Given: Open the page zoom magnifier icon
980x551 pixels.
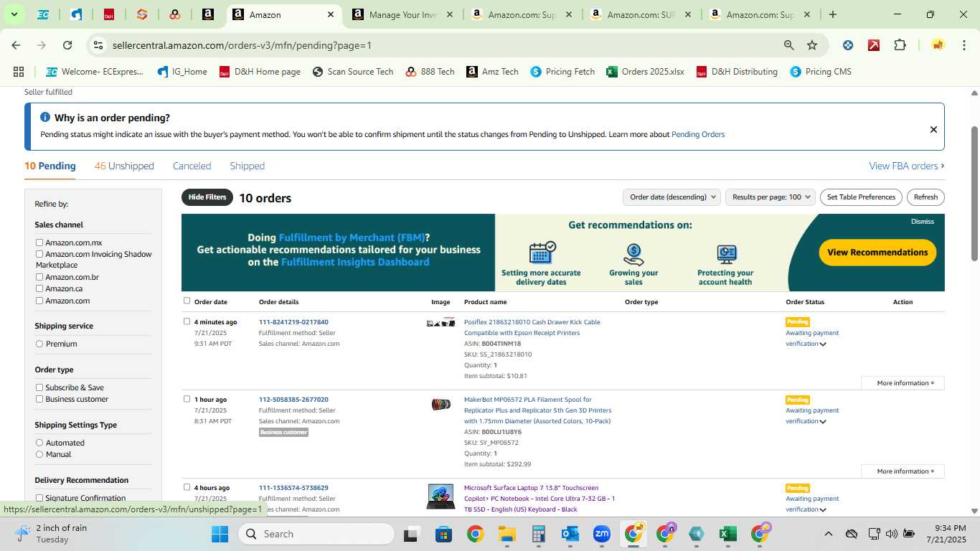Looking at the screenshot, I should (x=789, y=45).
